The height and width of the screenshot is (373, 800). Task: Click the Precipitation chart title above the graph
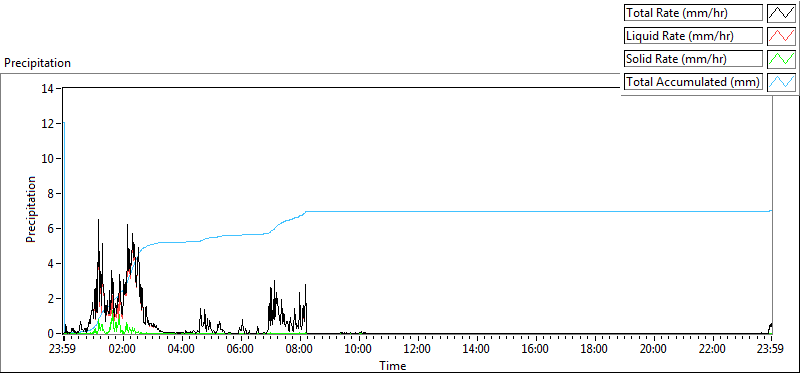tap(37, 63)
